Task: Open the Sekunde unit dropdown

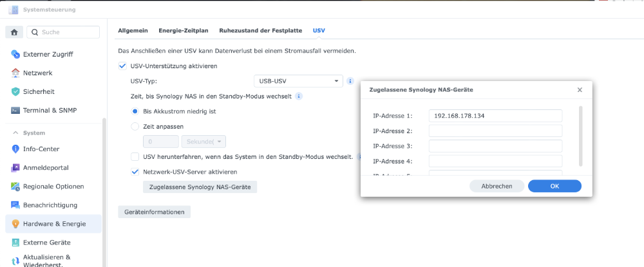Action: click(x=204, y=142)
